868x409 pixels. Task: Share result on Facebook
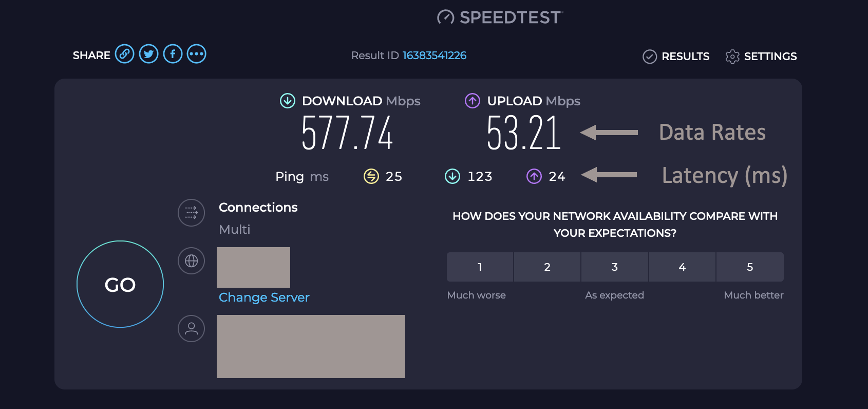(x=173, y=54)
